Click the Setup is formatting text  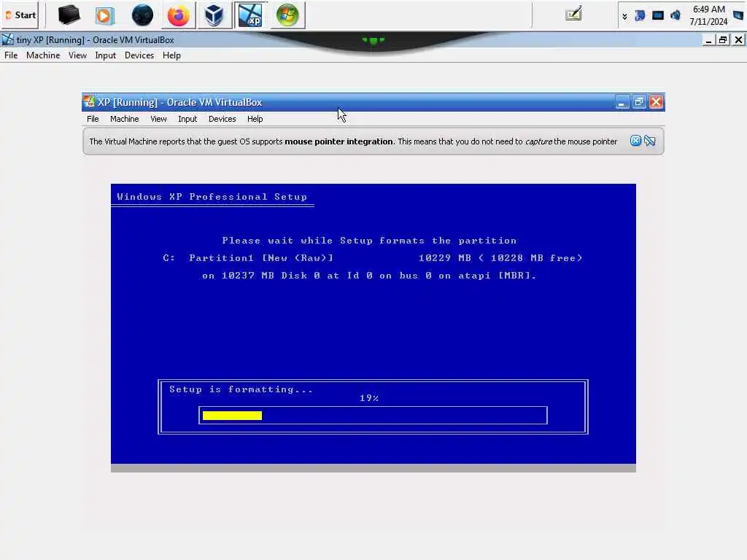tap(241, 389)
